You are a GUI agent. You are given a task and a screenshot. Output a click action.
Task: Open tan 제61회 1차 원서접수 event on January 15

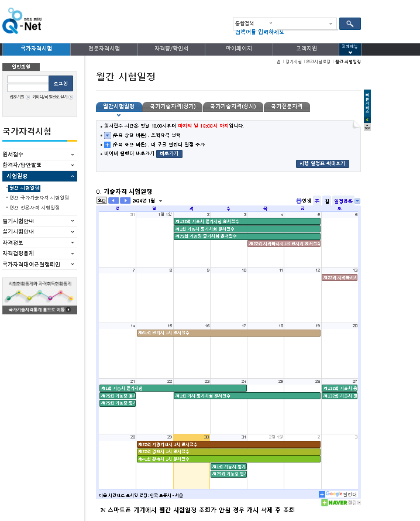click(x=229, y=333)
